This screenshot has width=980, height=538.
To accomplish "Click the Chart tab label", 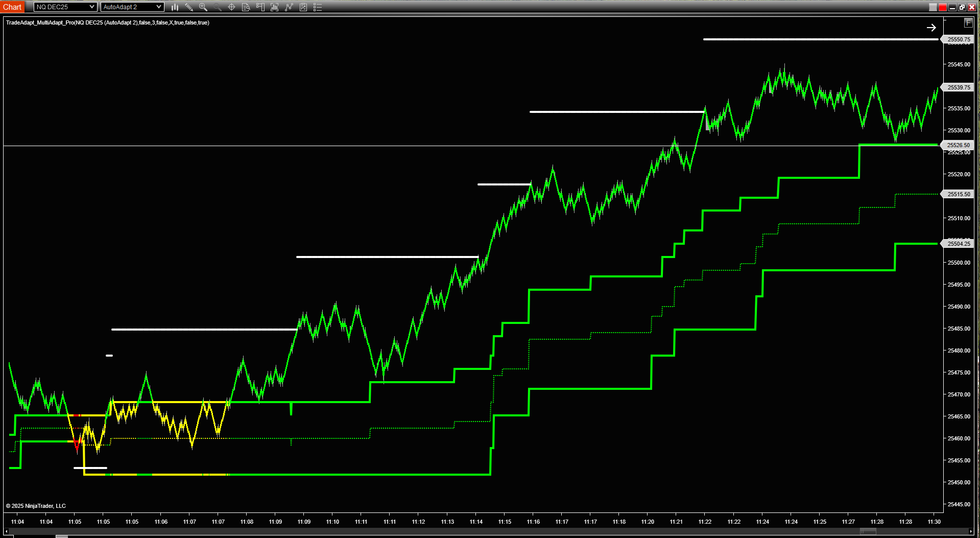I will click(x=12, y=7).
